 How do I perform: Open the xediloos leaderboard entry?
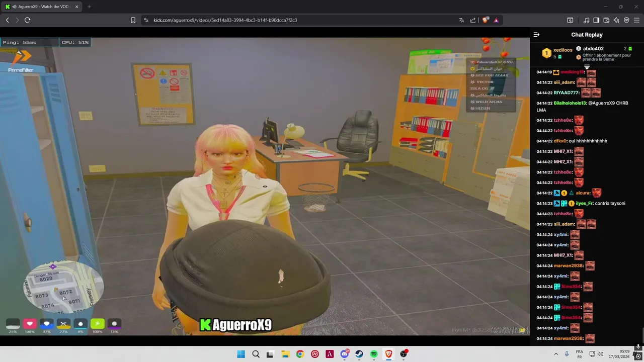(x=557, y=53)
